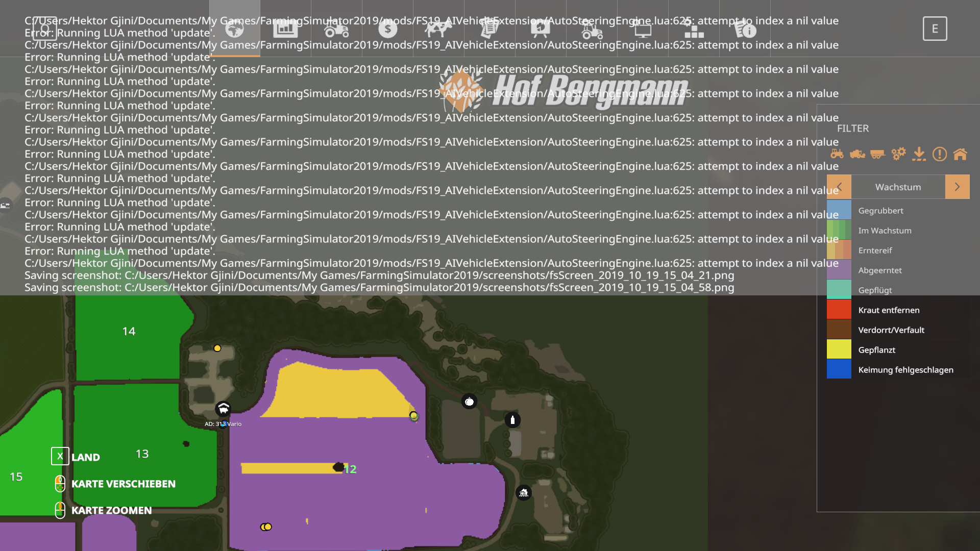Click the LAND button near the X prompt
This screenshot has width=980, height=551.
click(x=86, y=457)
